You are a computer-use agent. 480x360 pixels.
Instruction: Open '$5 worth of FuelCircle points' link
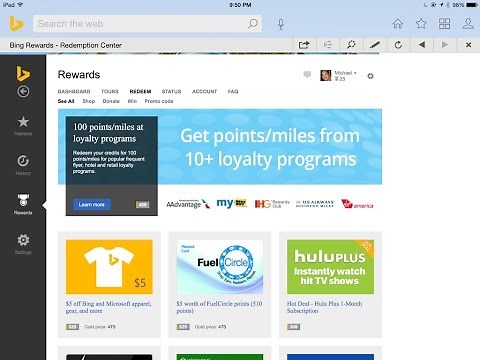tap(219, 307)
